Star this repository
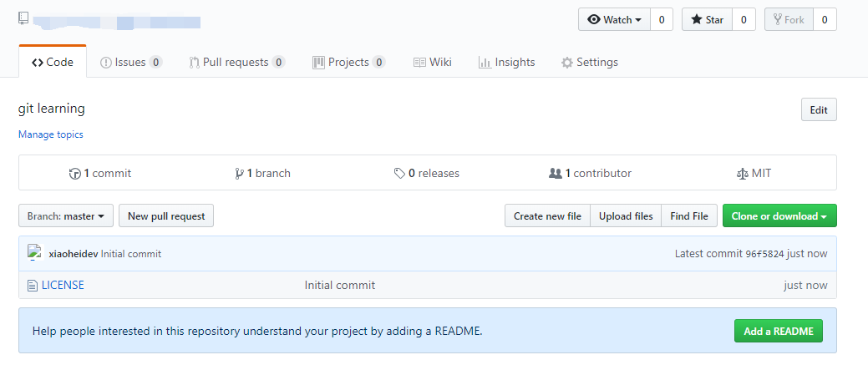868x365 pixels. point(707,19)
